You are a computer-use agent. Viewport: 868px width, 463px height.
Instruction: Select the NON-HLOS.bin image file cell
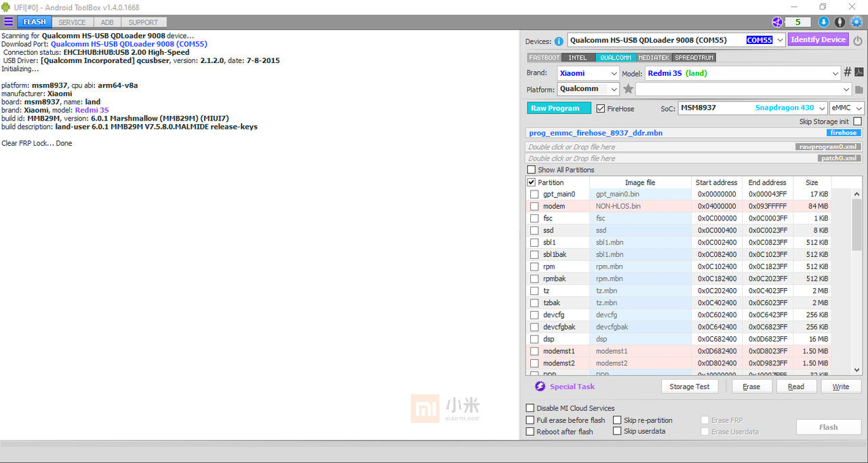tap(640, 206)
